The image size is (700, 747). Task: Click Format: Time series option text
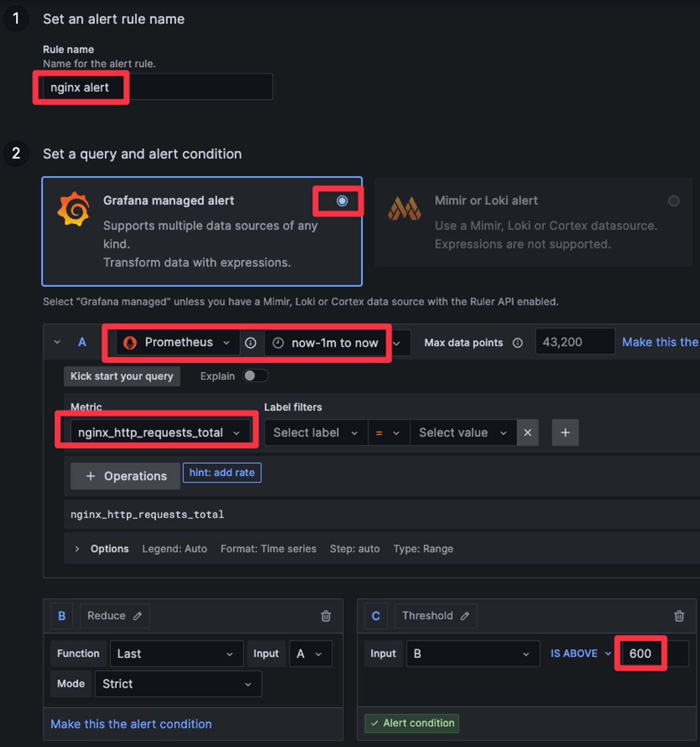coord(268,549)
